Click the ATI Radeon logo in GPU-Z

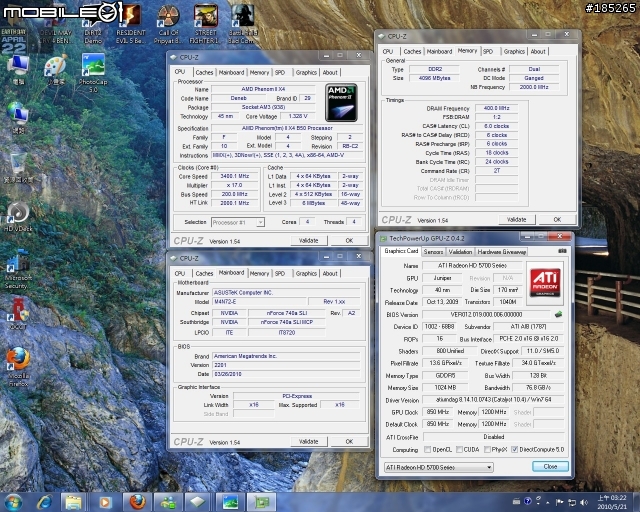(545, 283)
